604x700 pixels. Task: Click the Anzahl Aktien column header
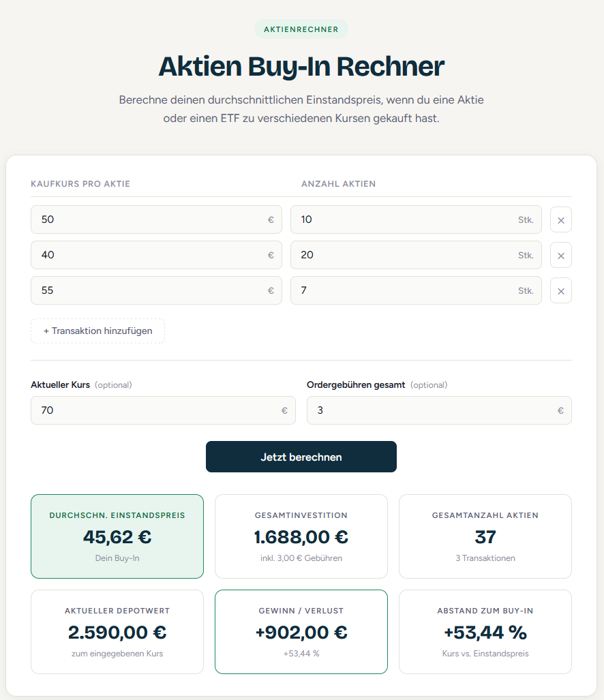[338, 184]
